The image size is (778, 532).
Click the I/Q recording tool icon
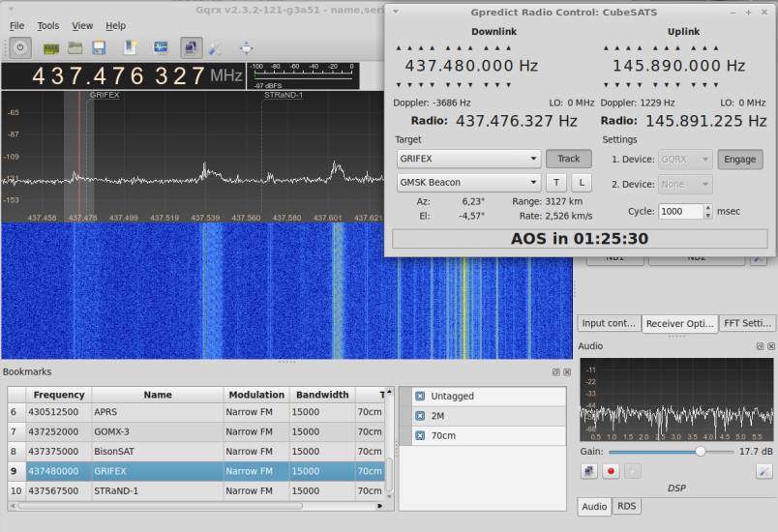click(130, 47)
